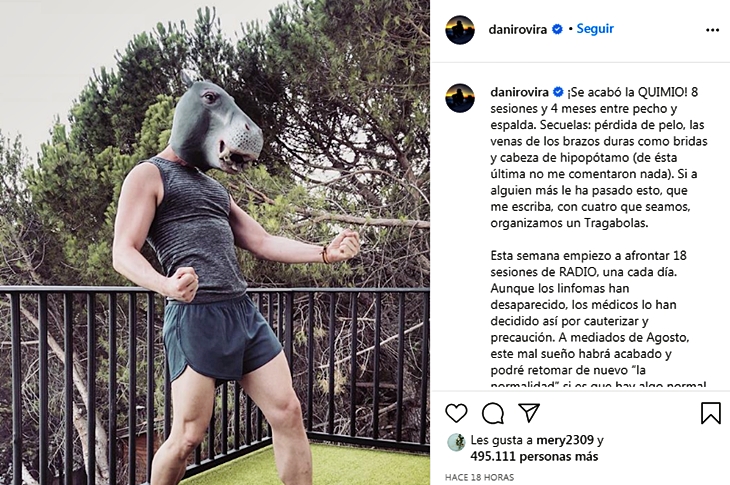The height and width of the screenshot is (485, 730).
Task: Click the hippo mask photo
Action: 215,242
